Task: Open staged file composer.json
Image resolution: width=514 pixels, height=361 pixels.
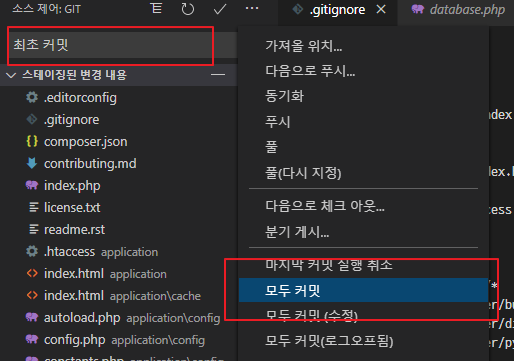Action: tap(86, 142)
